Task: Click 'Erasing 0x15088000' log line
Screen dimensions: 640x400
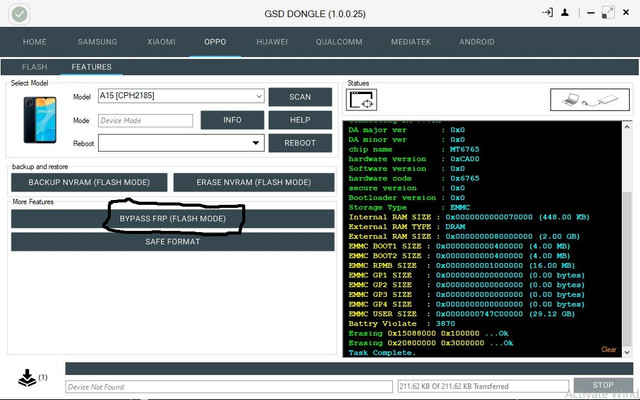Action: click(x=428, y=333)
